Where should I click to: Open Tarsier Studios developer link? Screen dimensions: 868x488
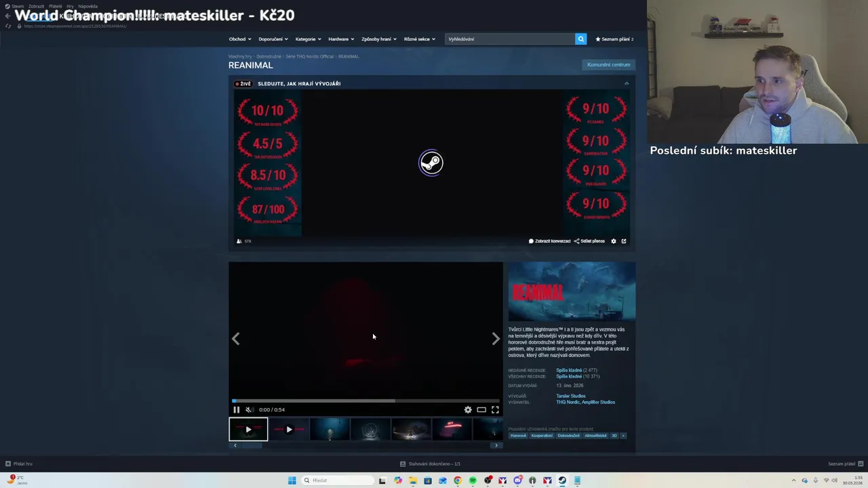click(571, 396)
